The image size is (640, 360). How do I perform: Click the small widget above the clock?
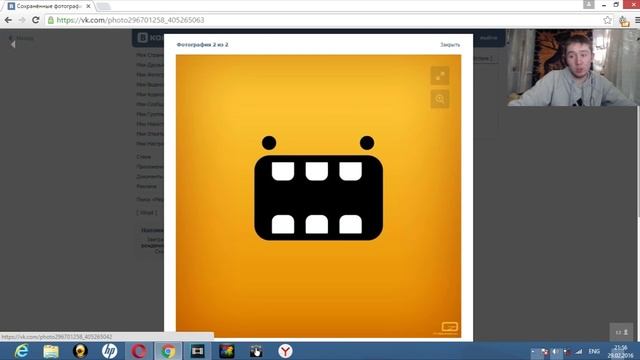(621, 332)
